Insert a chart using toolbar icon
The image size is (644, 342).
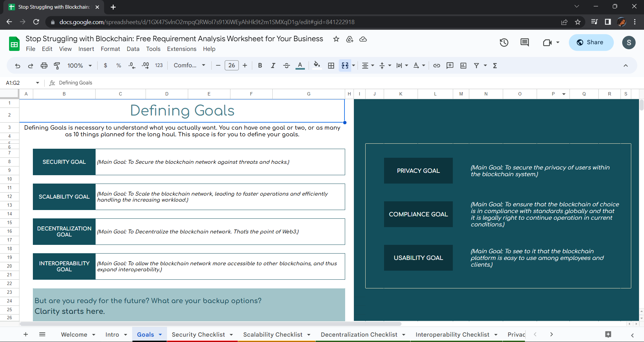[x=463, y=66]
